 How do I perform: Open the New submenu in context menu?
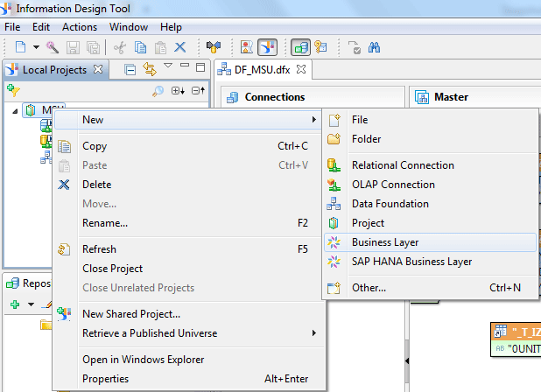(187, 120)
